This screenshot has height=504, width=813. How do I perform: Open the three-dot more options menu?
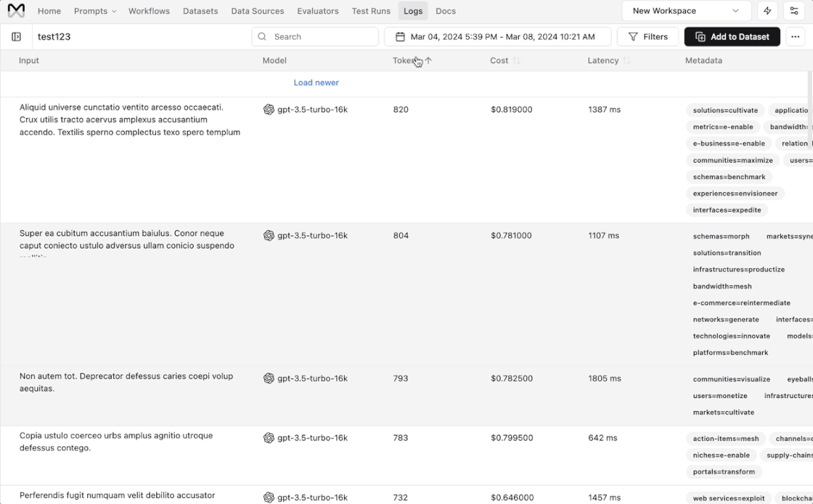coord(796,37)
